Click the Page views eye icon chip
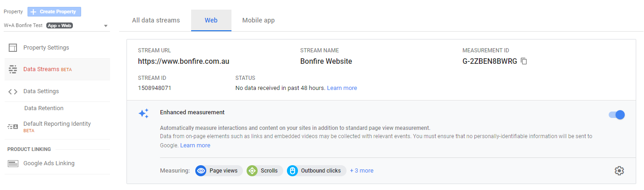Image resolution: width=644 pixels, height=190 pixels. [x=201, y=171]
